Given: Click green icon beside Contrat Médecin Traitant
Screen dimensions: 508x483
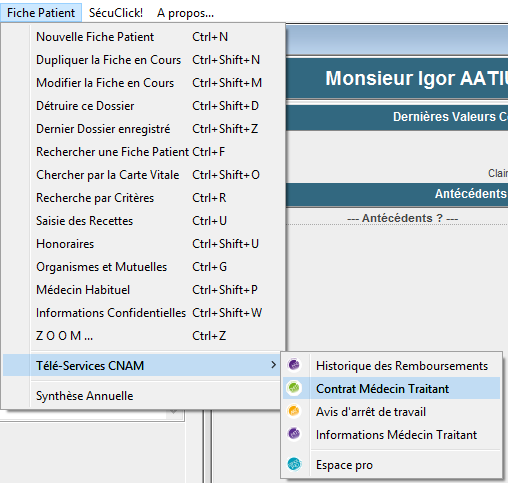Looking at the screenshot, I should 294,388.
